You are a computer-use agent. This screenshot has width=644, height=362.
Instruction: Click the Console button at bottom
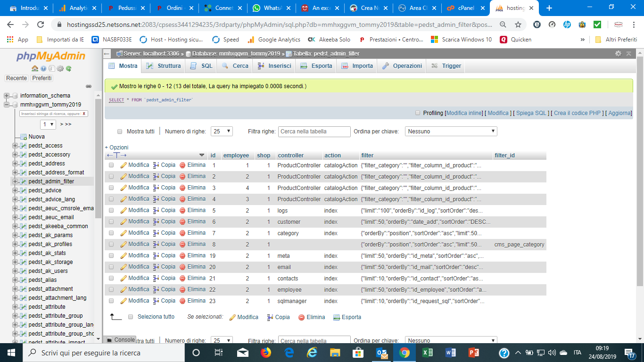(121, 340)
